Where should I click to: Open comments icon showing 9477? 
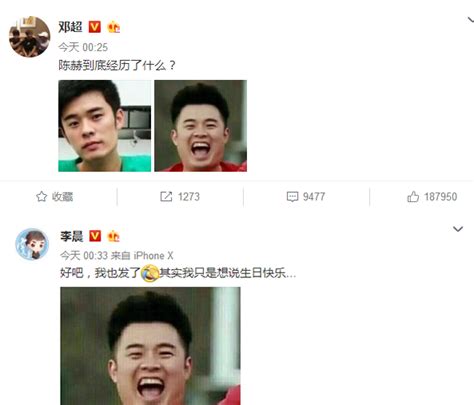click(x=292, y=196)
